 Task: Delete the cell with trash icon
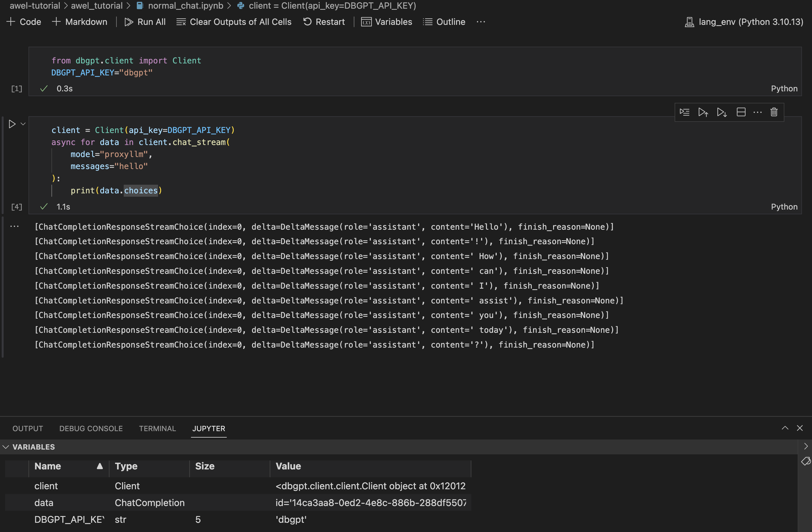[774, 112]
